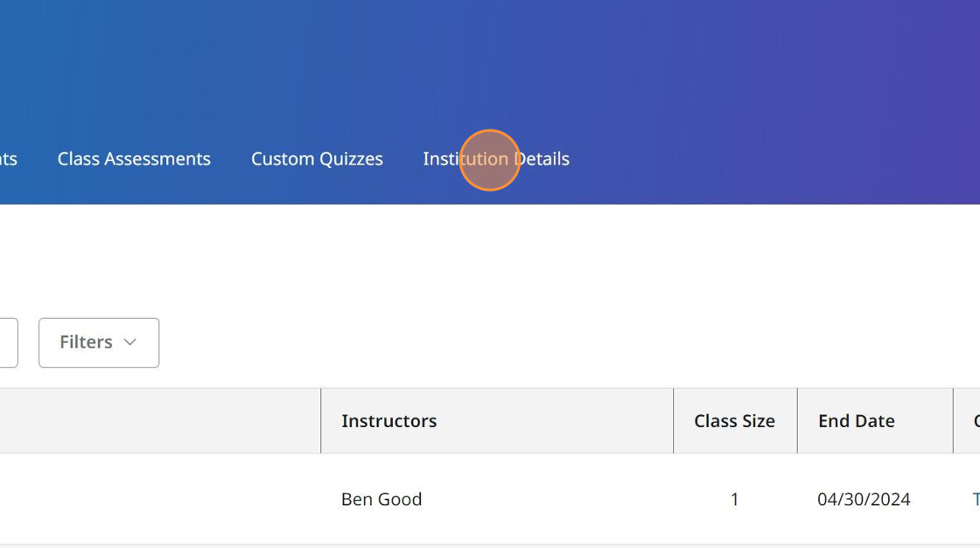This screenshot has height=548, width=980.
Task: Sort by the Class Size column header
Action: pyautogui.click(x=734, y=421)
